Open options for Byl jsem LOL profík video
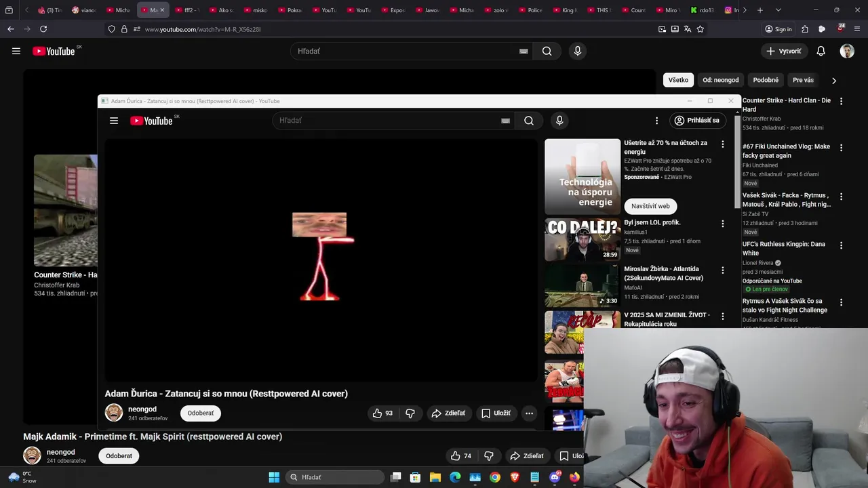This screenshot has width=868, height=488. pos(723,224)
